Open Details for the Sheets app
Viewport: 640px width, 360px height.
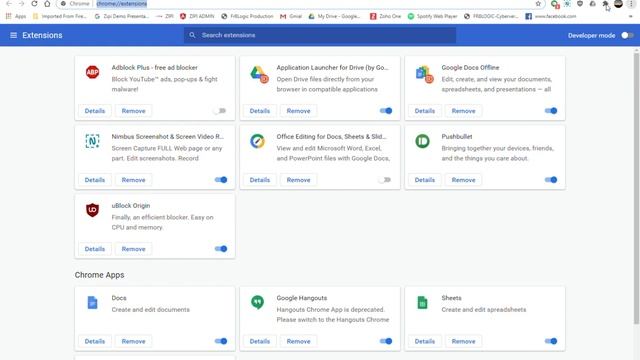point(424,341)
